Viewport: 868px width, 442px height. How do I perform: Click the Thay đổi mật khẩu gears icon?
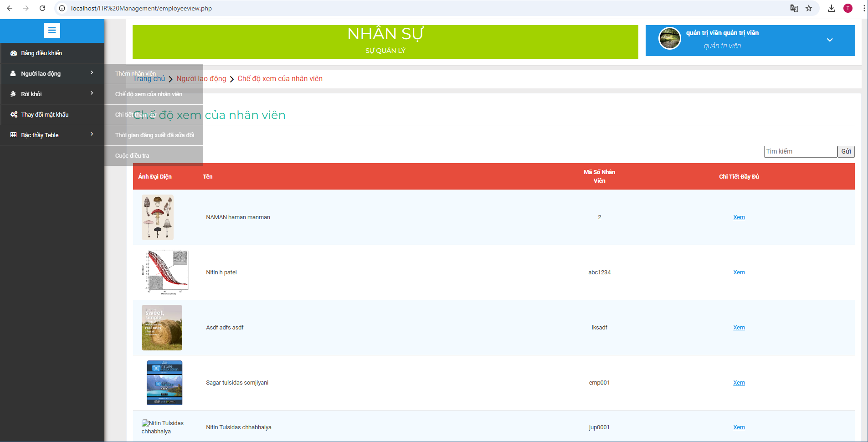coord(14,114)
